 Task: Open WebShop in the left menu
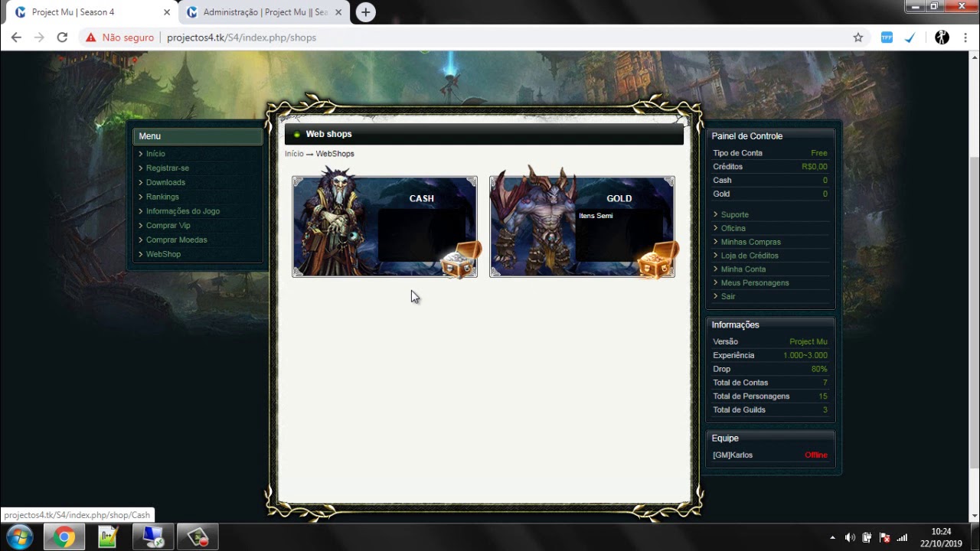pyautogui.click(x=163, y=255)
